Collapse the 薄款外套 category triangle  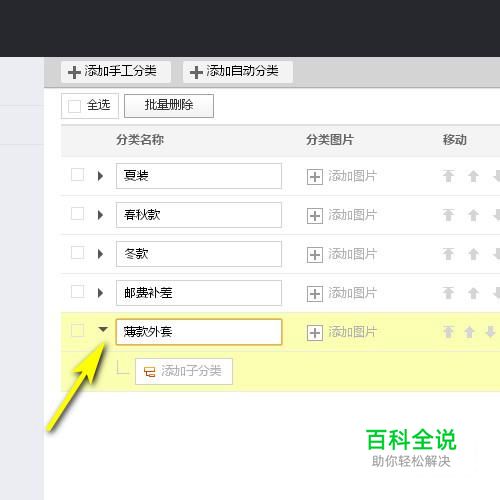[x=103, y=330]
